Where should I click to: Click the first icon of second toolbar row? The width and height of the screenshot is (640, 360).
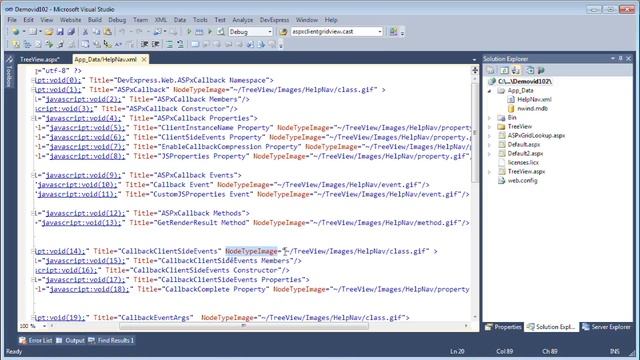coord(16,44)
